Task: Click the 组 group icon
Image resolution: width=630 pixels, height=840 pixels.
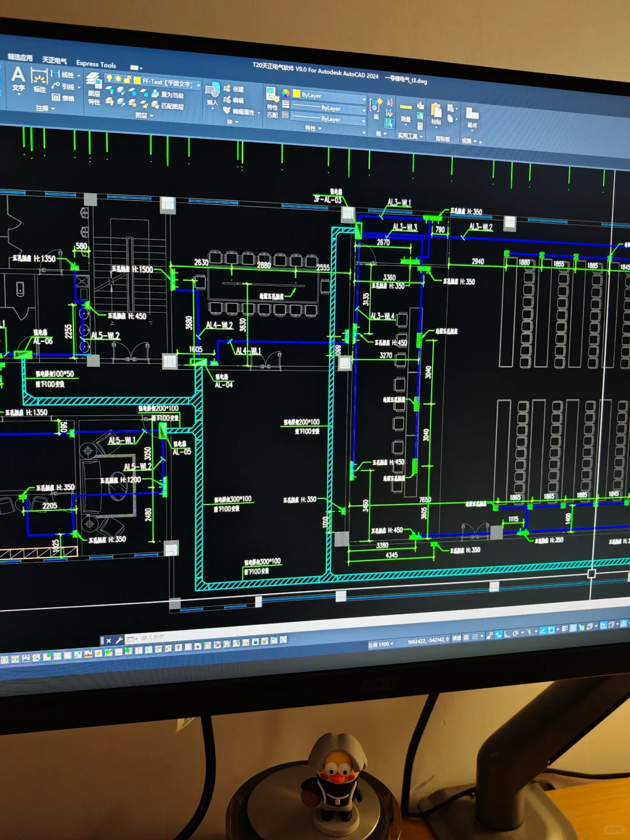Action: pyautogui.click(x=376, y=105)
